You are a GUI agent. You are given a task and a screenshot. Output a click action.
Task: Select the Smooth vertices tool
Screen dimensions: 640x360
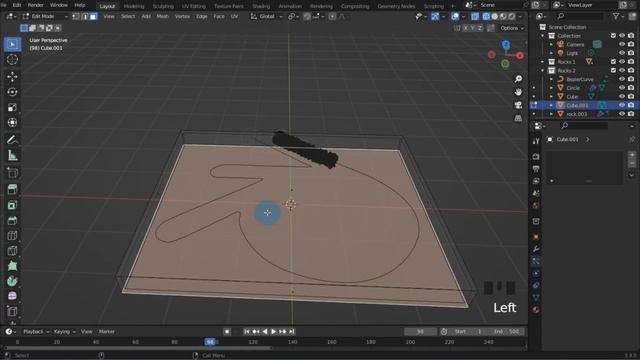pyautogui.click(x=12, y=296)
